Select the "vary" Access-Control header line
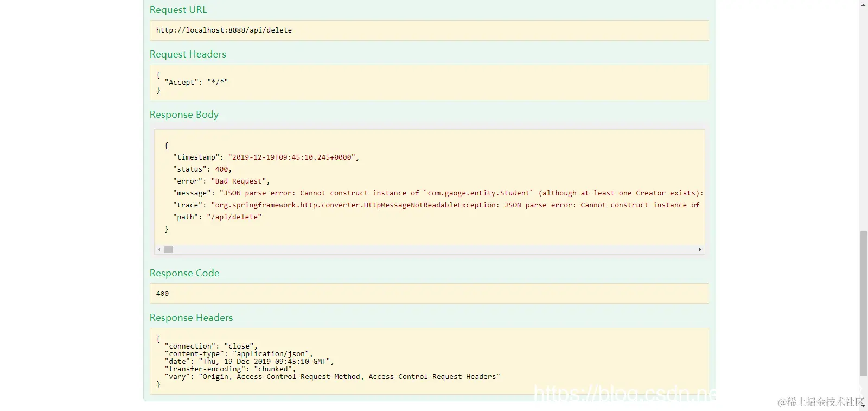868x411 pixels. click(333, 377)
